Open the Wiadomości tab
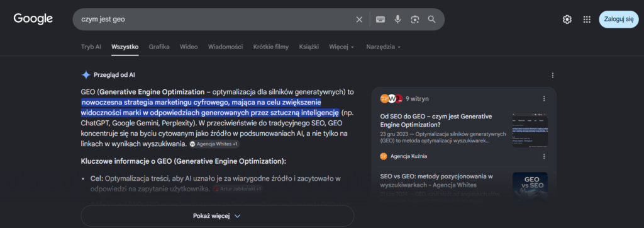Image resolution: width=644 pixels, height=228 pixels. [x=225, y=47]
